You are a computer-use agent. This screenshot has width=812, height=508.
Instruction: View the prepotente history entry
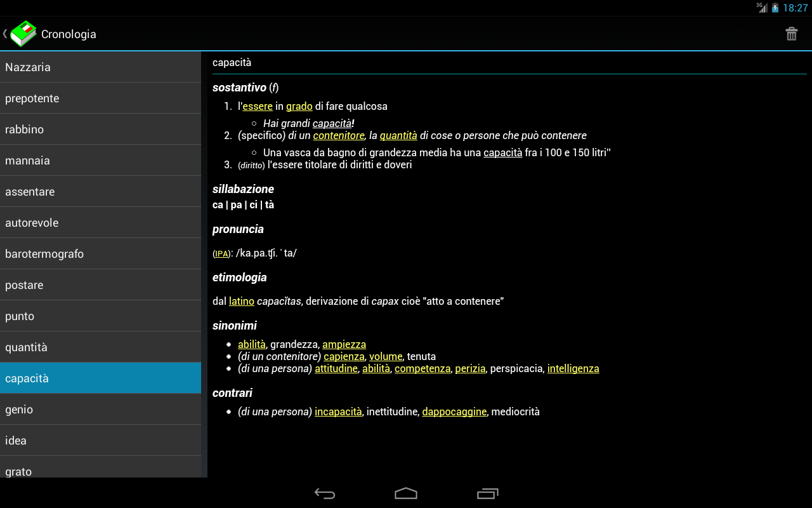pyautogui.click(x=101, y=98)
